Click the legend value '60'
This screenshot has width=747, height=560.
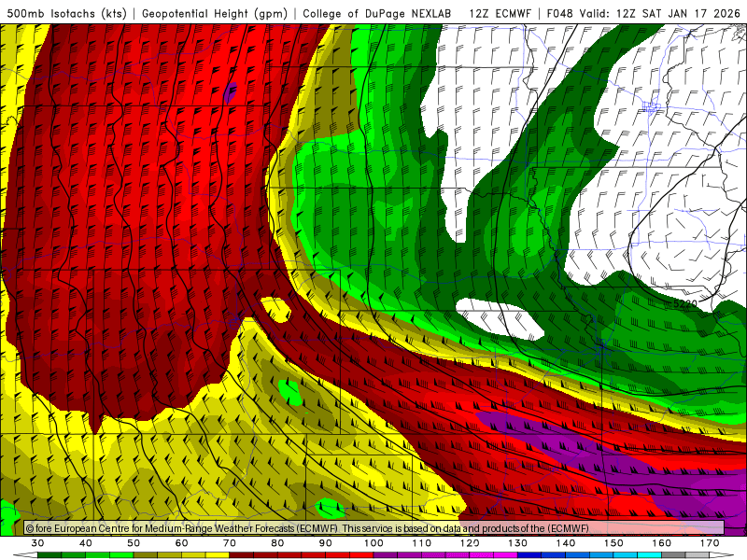coord(181,543)
